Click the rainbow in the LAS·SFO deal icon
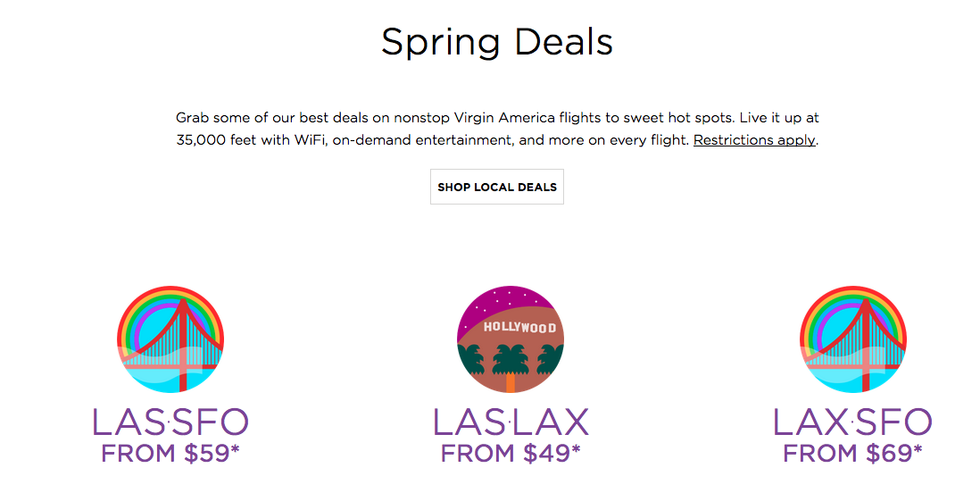Image resolution: width=980 pixels, height=493 pixels. tap(143, 313)
